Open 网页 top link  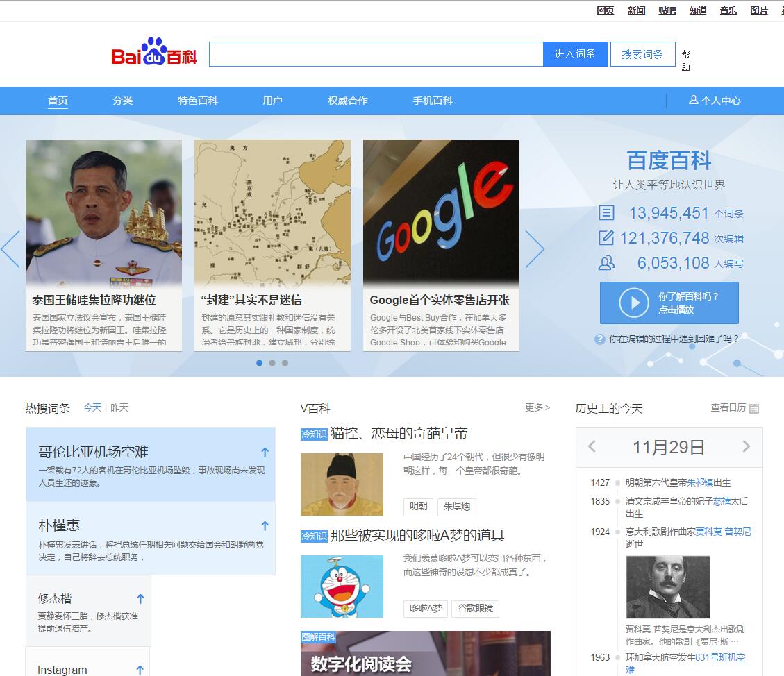605,10
